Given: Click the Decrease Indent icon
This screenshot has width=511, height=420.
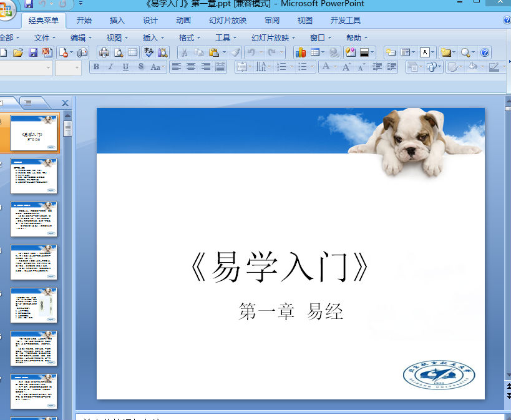Looking at the screenshot, I should (377, 67).
